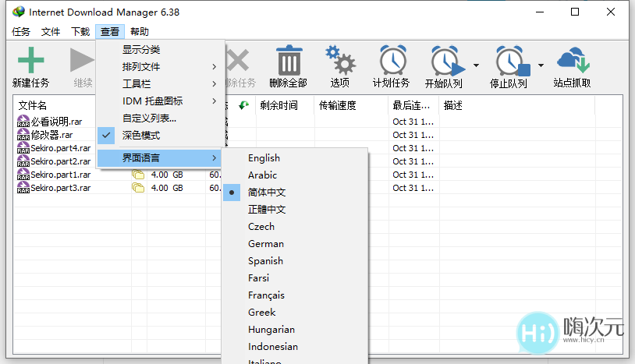Select Greek in the language list
Screen dimensions: 635x364
[x=295, y=313]
